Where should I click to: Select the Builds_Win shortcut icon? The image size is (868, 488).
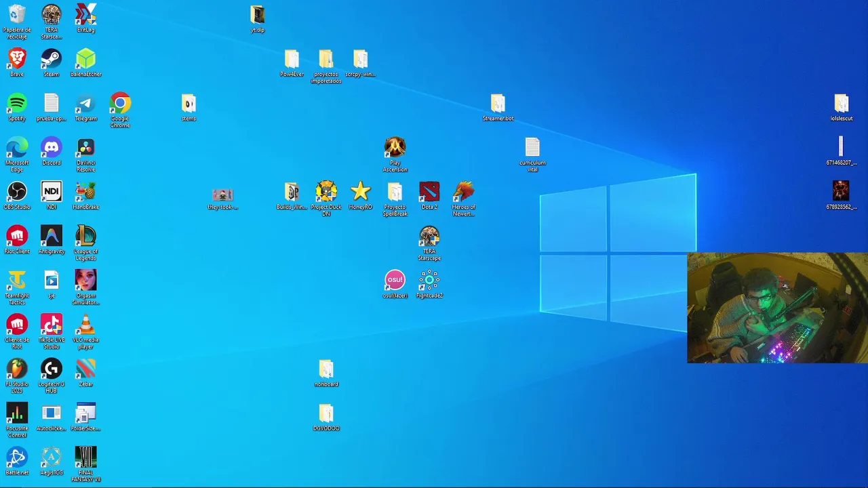pos(292,192)
